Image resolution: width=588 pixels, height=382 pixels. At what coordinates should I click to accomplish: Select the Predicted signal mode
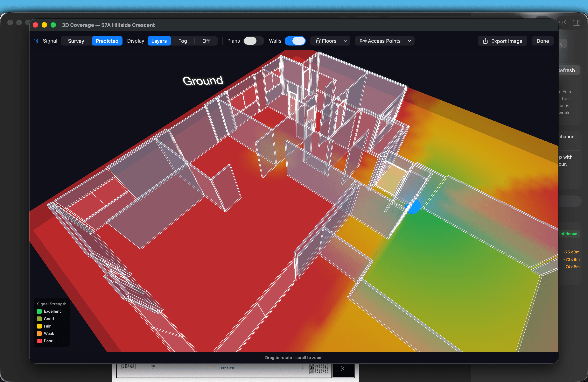pos(107,41)
